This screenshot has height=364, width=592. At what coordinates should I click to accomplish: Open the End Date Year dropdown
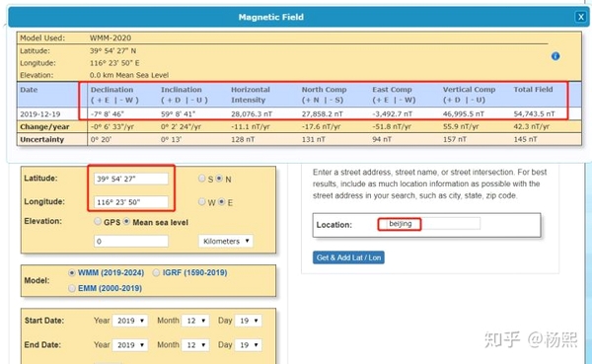(x=130, y=344)
